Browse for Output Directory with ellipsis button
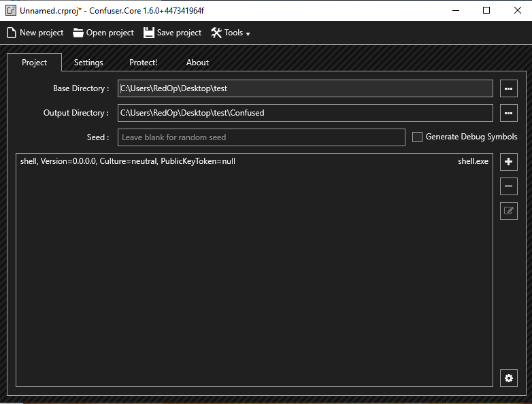This screenshot has height=404, width=532. pos(508,113)
